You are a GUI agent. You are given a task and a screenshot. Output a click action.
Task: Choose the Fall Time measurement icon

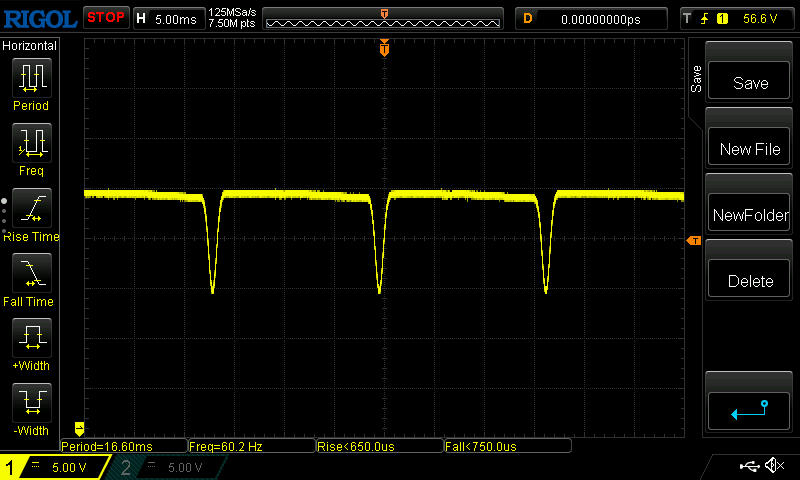30,276
